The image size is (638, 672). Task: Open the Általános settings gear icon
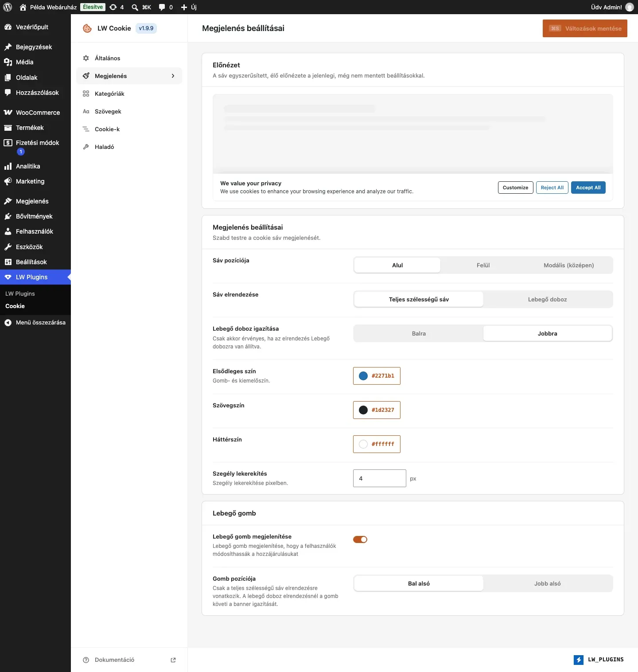[x=86, y=58]
